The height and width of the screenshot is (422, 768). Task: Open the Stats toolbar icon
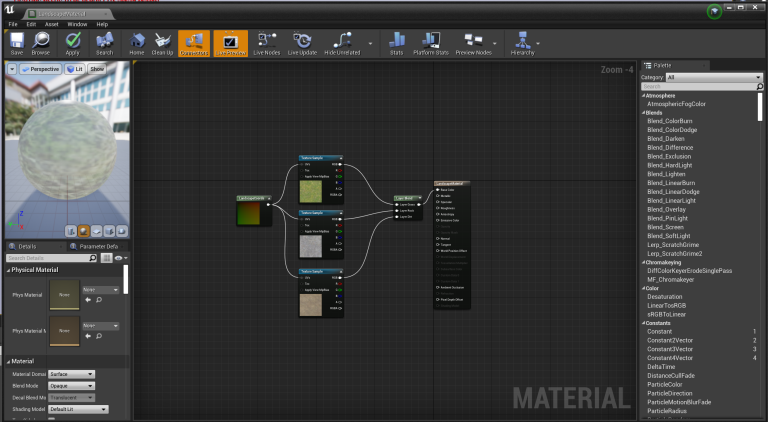pos(396,42)
